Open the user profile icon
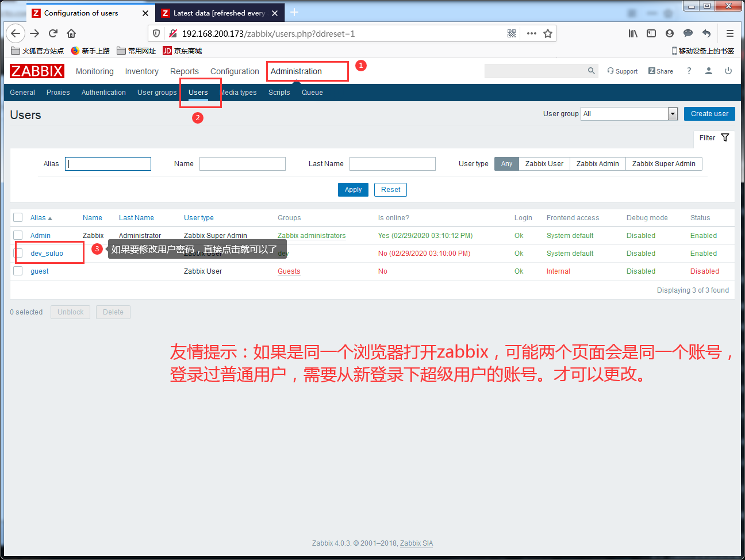The height and width of the screenshot is (560, 745). 709,71
